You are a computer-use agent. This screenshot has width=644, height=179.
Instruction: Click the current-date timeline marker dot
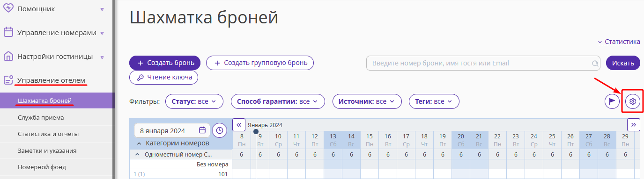click(x=256, y=131)
